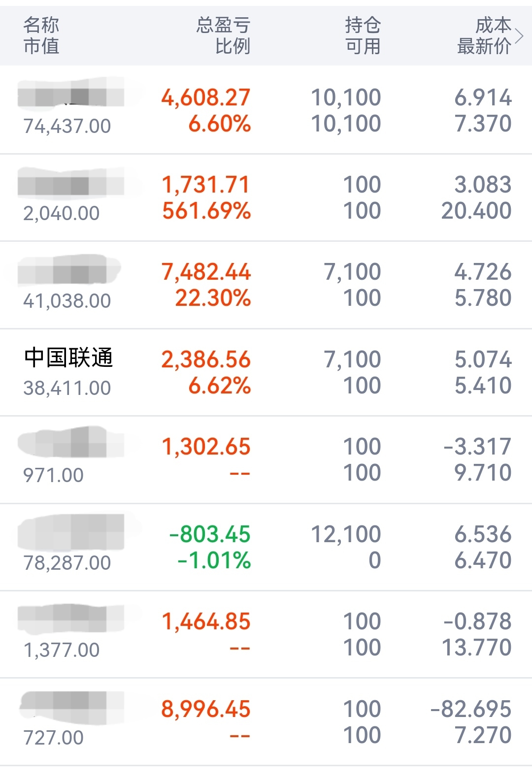Screen dimensions: 532x781
Task: Select holding with profit 8,996.45
Action: pos(266,722)
